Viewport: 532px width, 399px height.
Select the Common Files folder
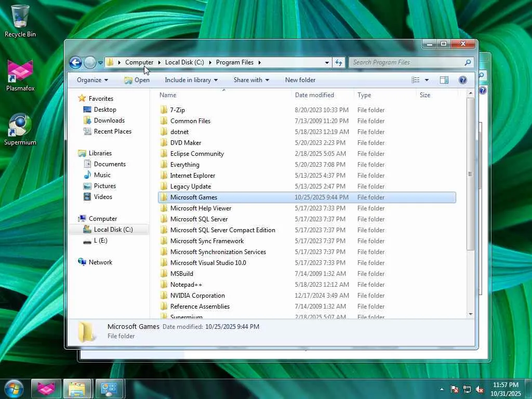(x=190, y=121)
